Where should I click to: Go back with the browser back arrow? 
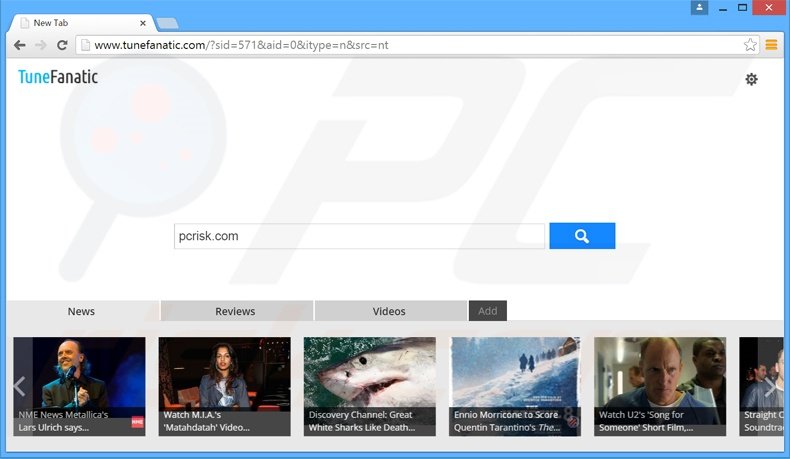[20, 45]
